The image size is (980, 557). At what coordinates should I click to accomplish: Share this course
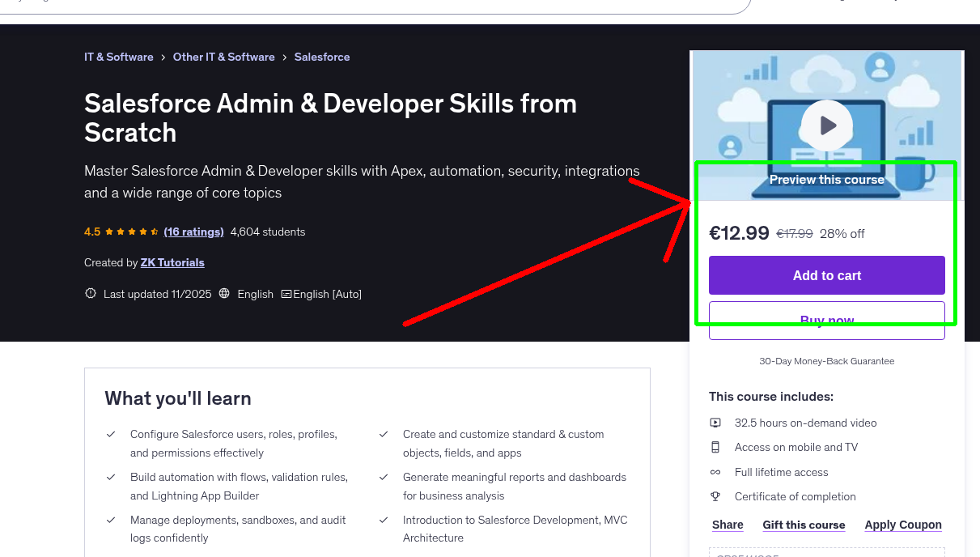coord(727,525)
